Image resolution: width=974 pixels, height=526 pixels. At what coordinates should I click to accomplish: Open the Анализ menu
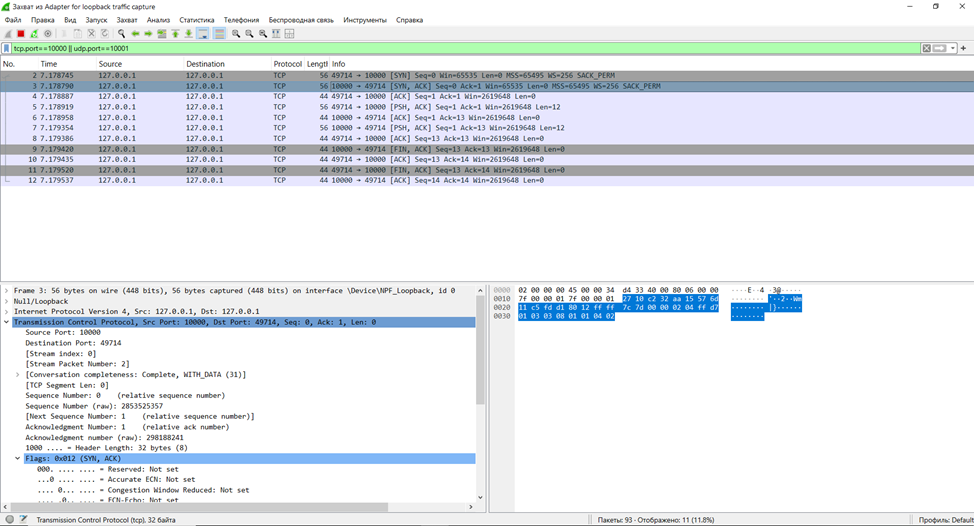pos(158,20)
